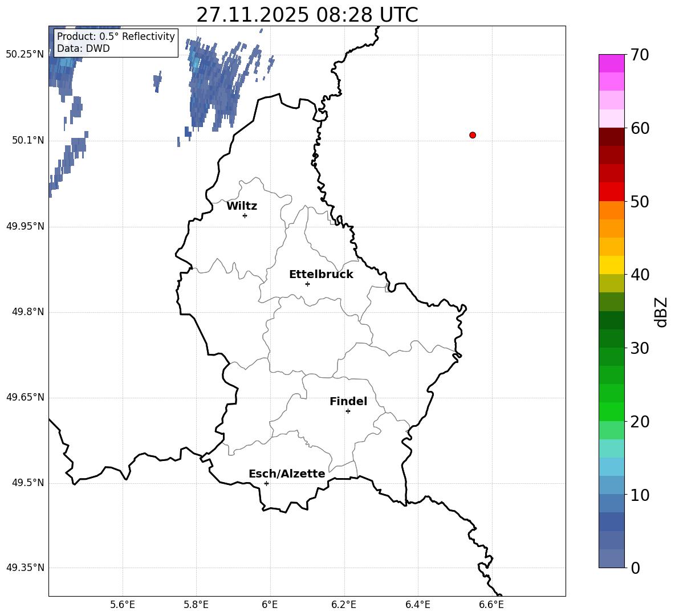Click the Ettelbruck city label
Viewport: 675px width, 616px height.
point(321,275)
